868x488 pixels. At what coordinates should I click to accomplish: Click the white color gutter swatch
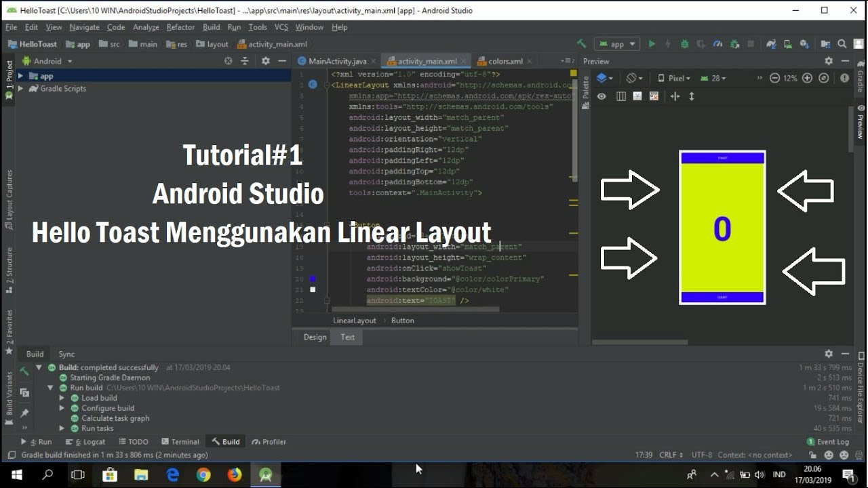pyautogui.click(x=313, y=289)
